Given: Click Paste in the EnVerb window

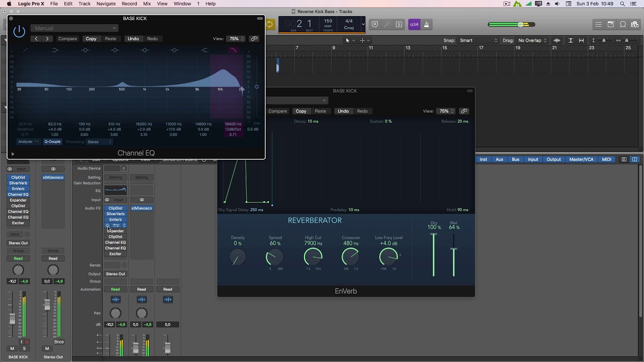Looking at the screenshot, I should (320, 111).
